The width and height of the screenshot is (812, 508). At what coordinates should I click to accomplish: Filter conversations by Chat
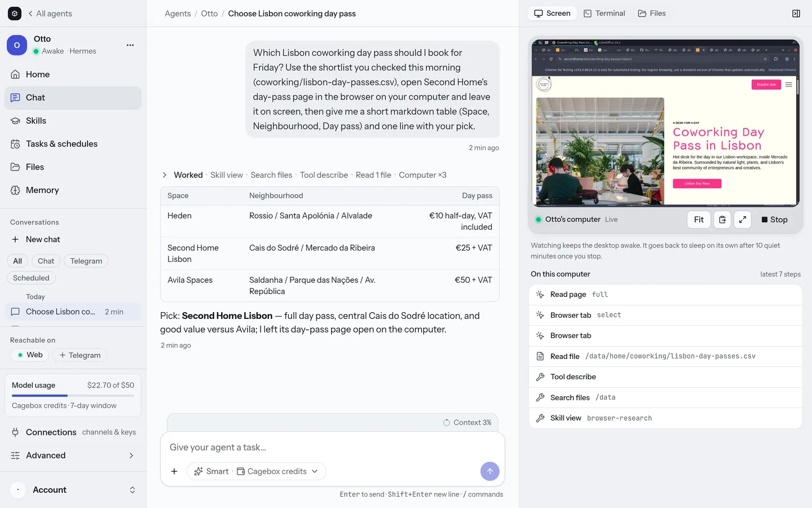coord(46,261)
